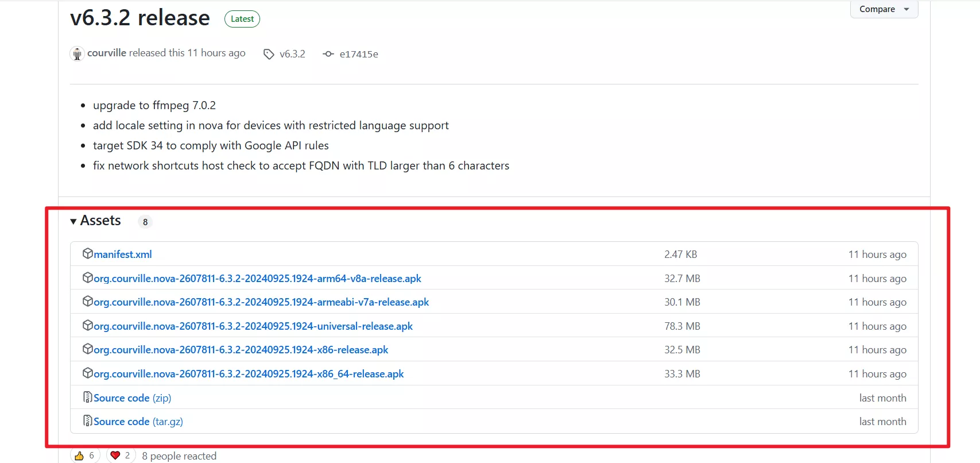980x463 pixels.
Task: Download the x86-release apk
Action: pyautogui.click(x=241, y=349)
